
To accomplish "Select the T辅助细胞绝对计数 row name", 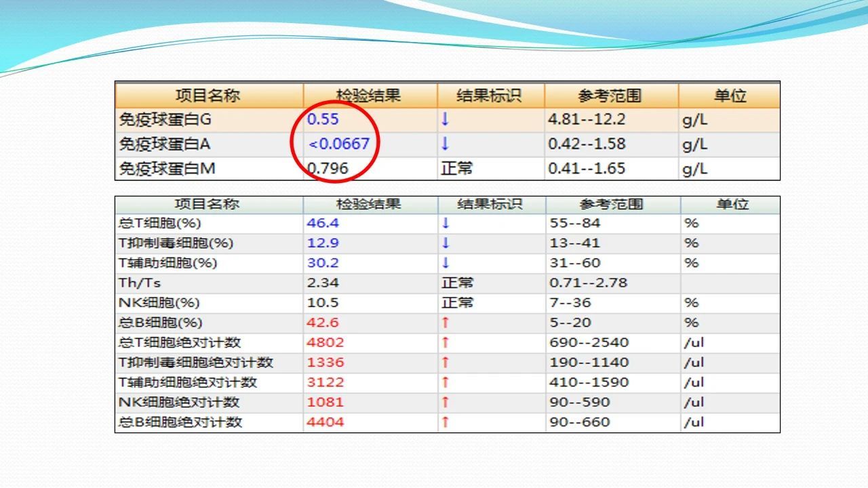I will [x=189, y=382].
